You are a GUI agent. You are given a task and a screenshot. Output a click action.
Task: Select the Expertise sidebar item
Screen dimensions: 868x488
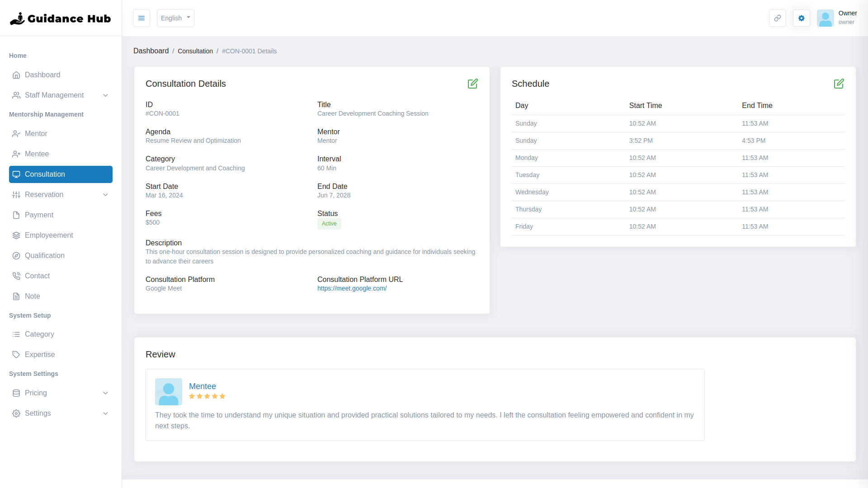point(39,355)
